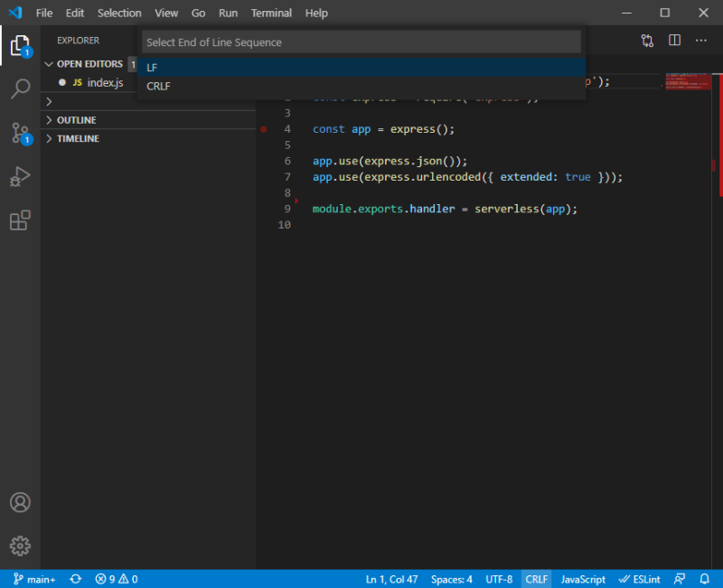Open the Selection menu
This screenshot has height=588, width=723.
(x=118, y=13)
